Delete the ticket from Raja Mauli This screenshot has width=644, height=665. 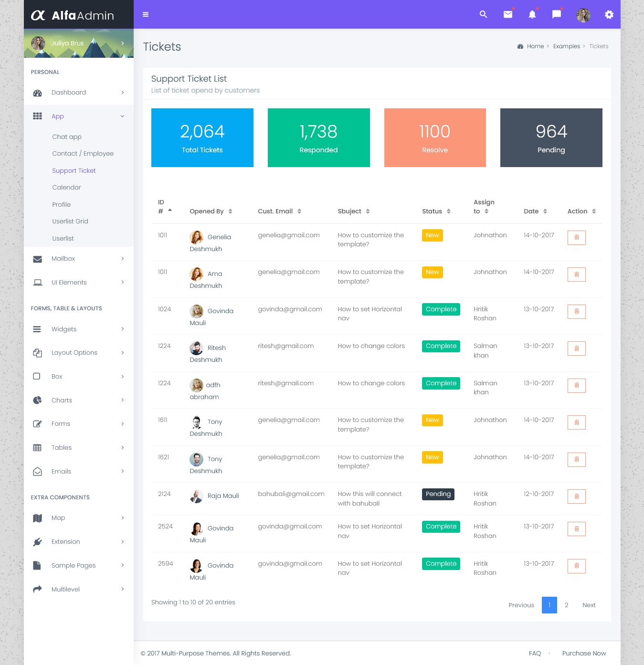576,496
